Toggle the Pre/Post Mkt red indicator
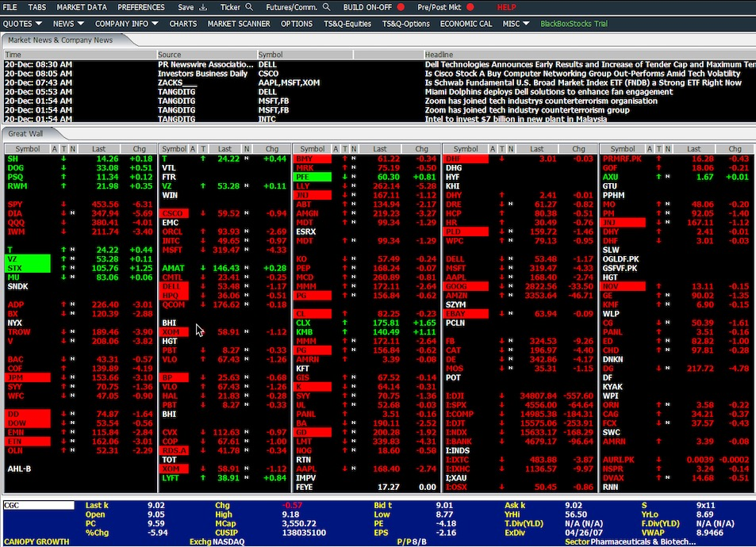 470,7
